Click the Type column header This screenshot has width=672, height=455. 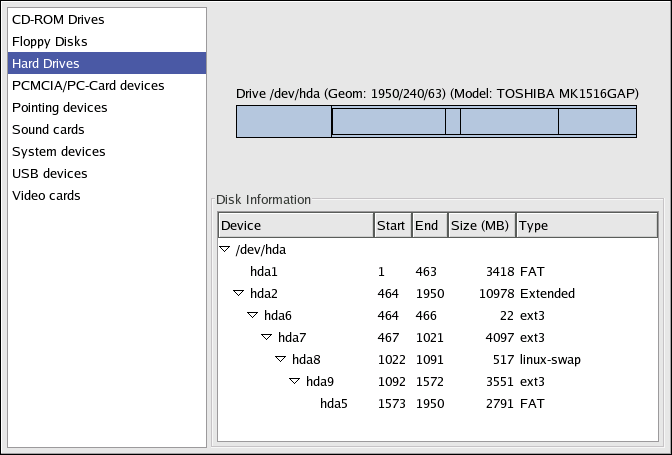coord(585,226)
